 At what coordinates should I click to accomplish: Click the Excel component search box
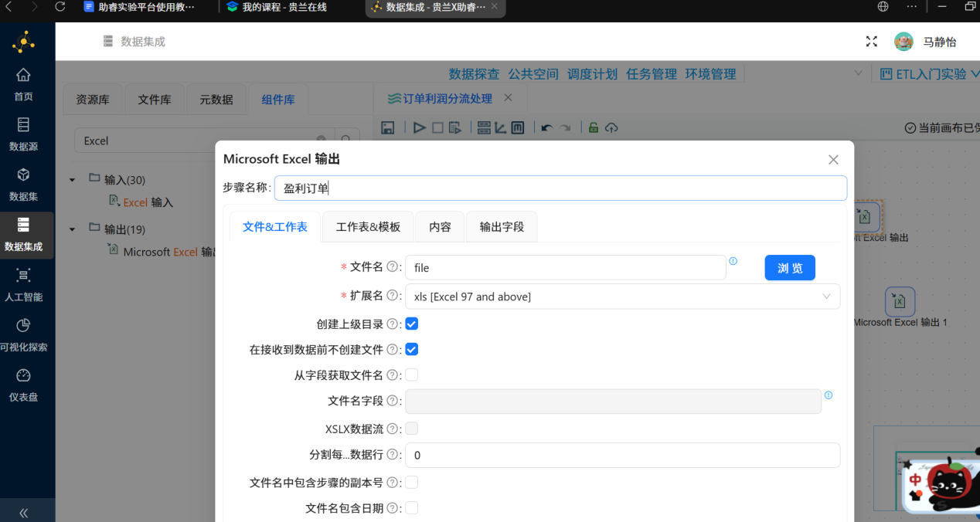point(203,141)
